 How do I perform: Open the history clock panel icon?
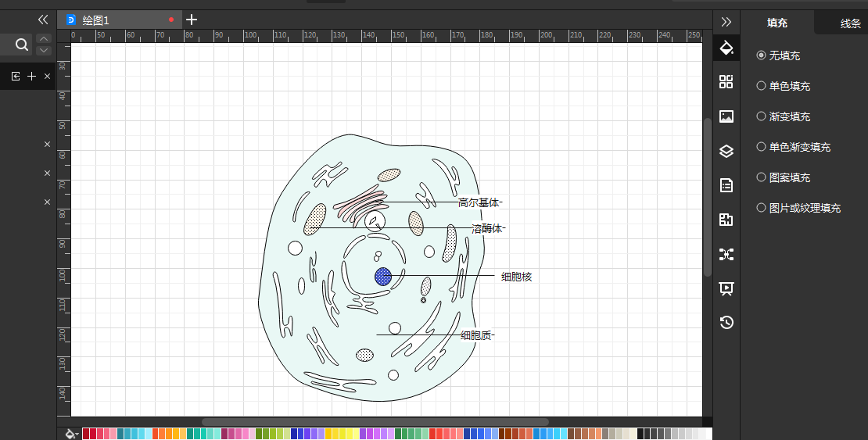coord(726,322)
